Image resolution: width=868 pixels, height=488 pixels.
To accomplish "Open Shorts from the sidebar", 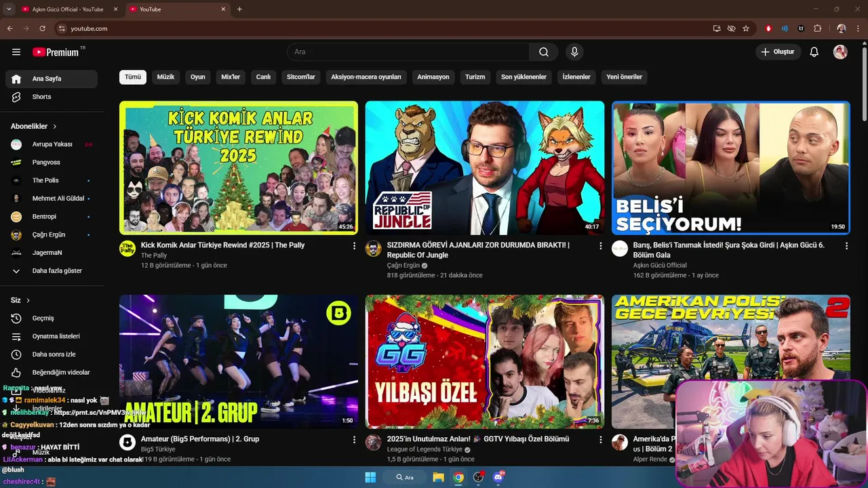I will pyautogui.click(x=52, y=97).
